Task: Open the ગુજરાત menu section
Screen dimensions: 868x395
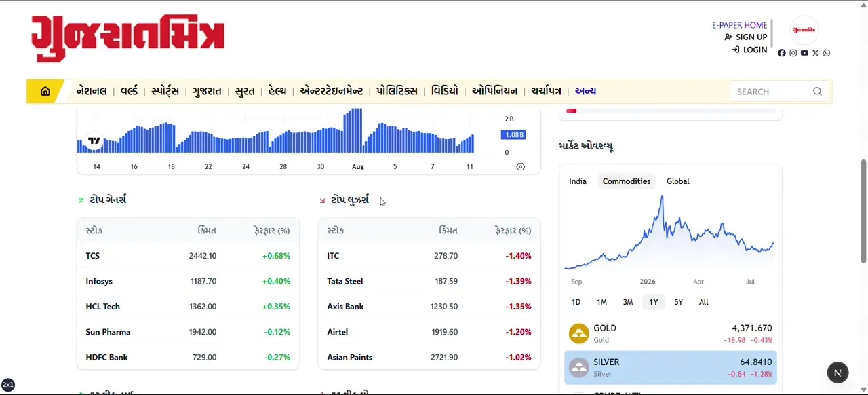Action: pyautogui.click(x=207, y=91)
